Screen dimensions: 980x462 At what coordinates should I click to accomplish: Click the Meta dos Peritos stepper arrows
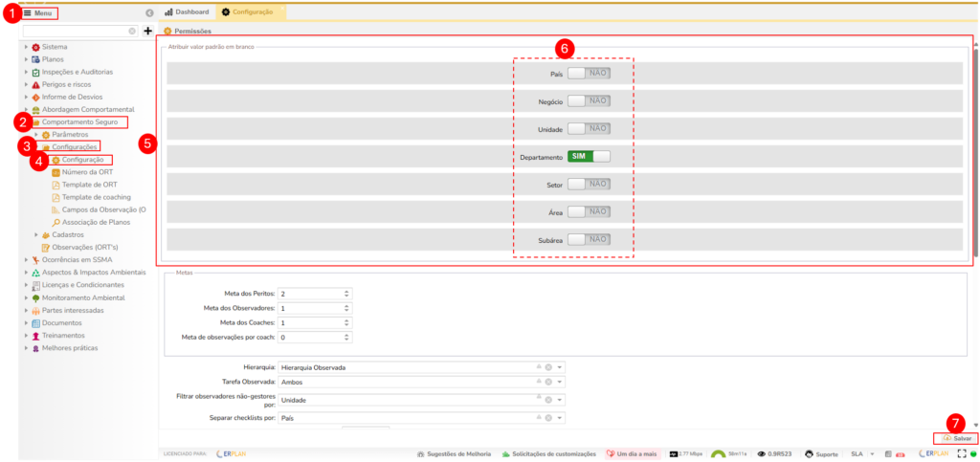click(346, 294)
